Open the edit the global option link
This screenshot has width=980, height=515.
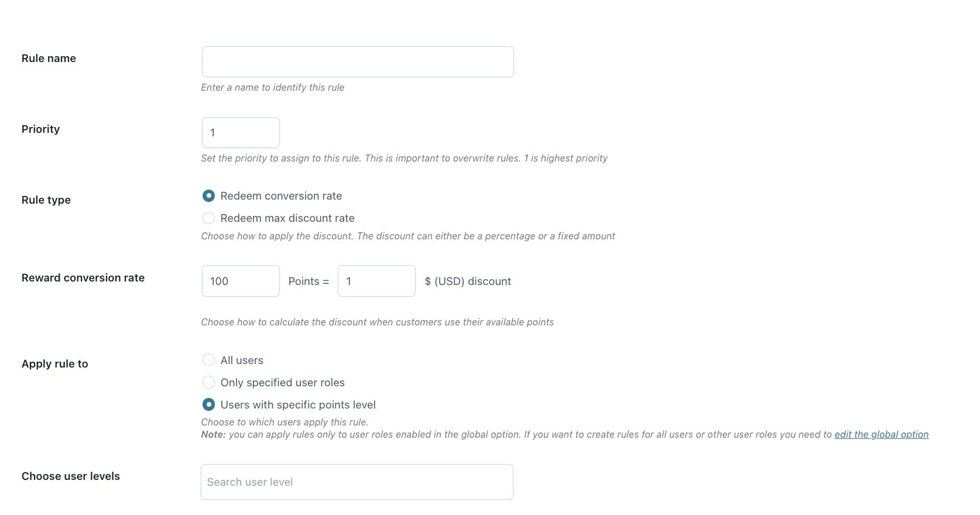[881, 434]
